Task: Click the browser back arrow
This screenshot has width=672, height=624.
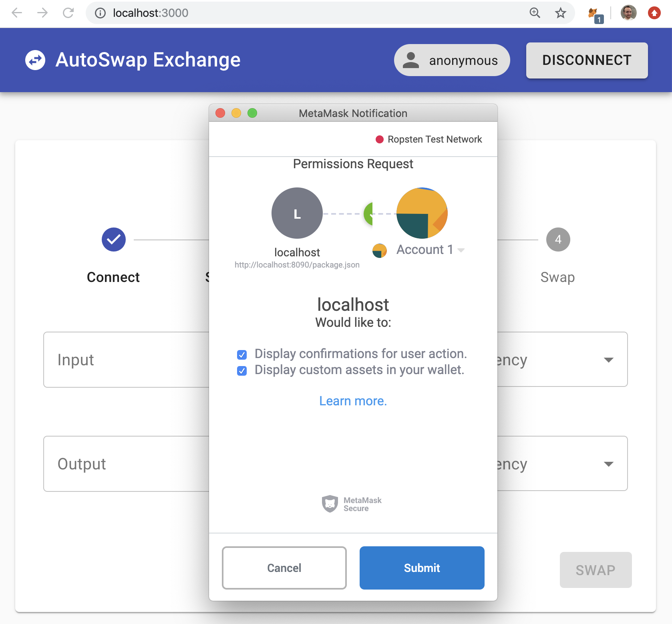Action: (x=17, y=13)
